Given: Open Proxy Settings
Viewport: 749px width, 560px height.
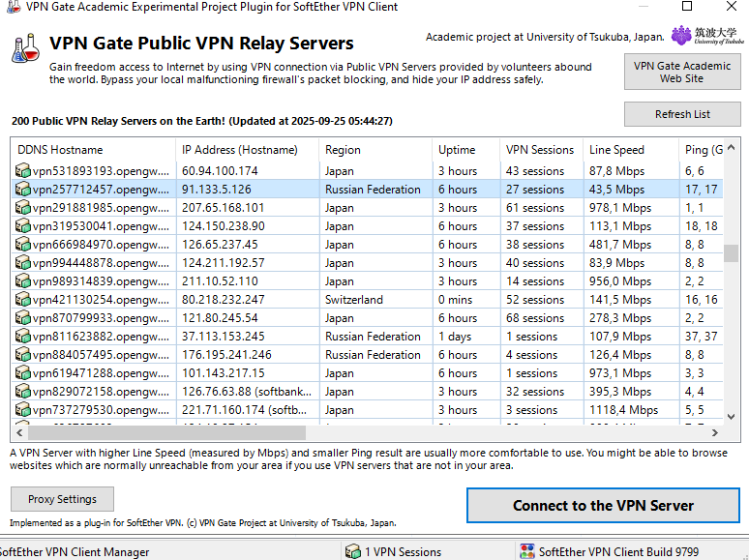Looking at the screenshot, I should (x=63, y=499).
